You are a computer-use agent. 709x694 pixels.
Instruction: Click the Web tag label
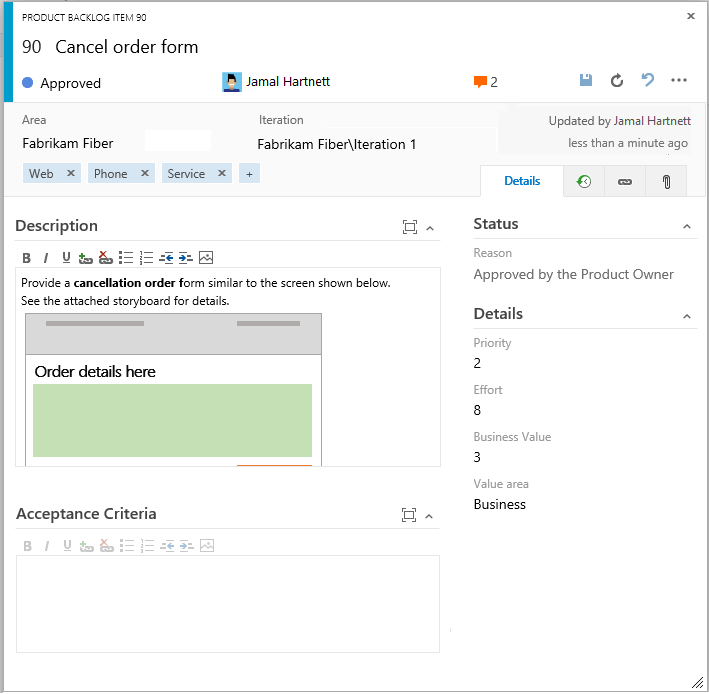pyautogui.click(x=41, y=174)
